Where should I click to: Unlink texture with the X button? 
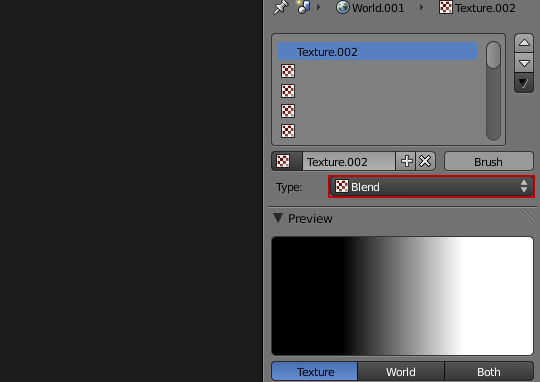[x=425, y=161]
